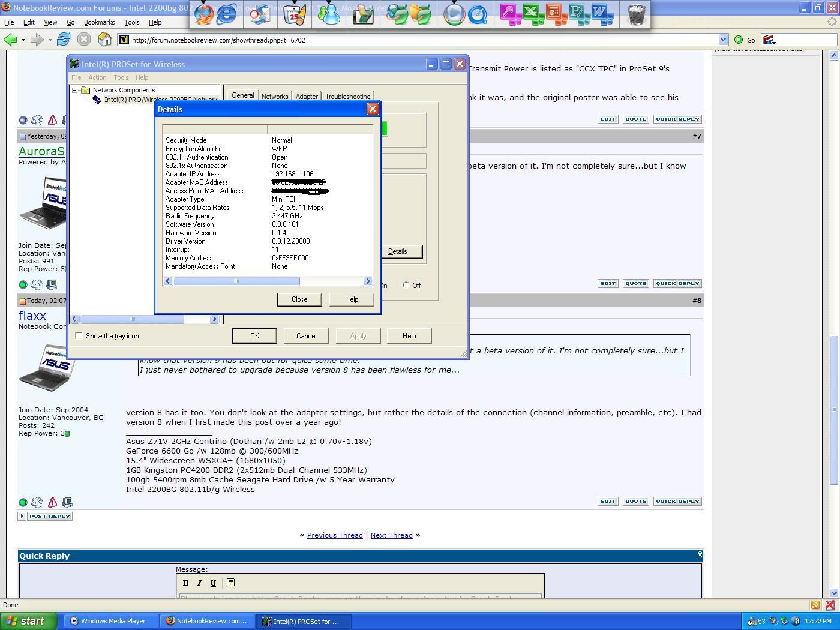The height and width of the screenshot is (630, 840).
Task: Launch MSN Messenger from the dock
Action: pos(329,13)
